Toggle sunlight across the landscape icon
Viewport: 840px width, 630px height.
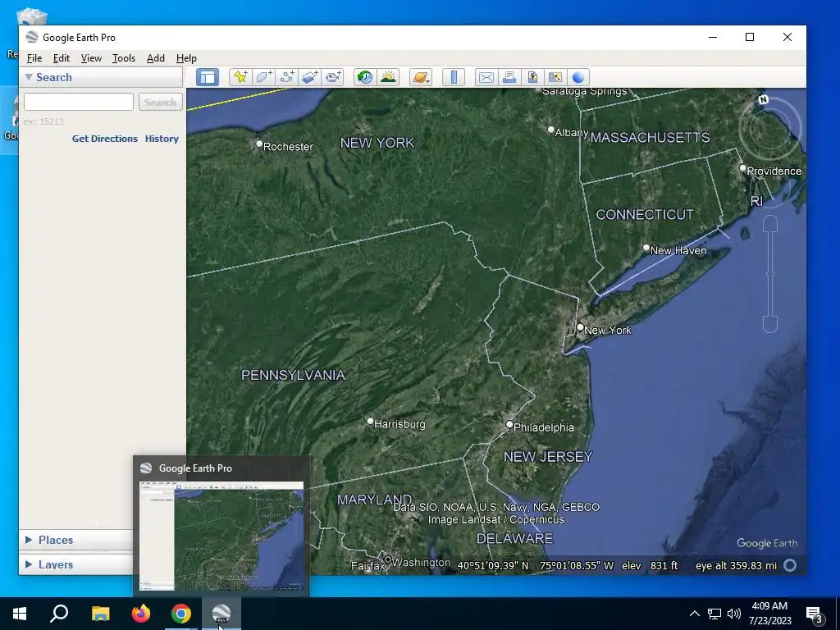[388, 77]
